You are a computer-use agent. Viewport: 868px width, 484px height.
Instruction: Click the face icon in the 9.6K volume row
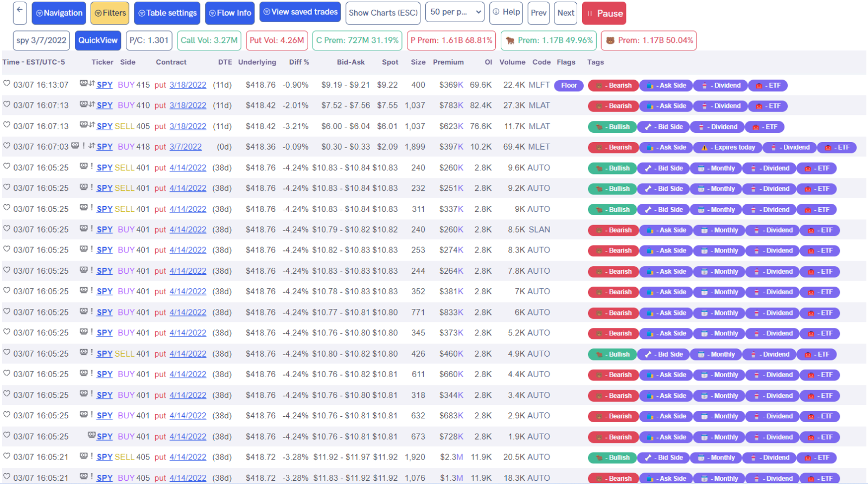[84, 166]
